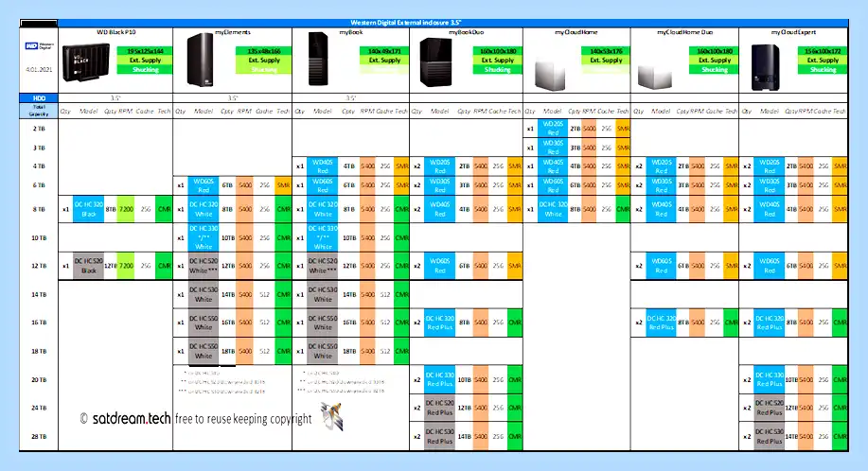The image size is (868, 471).
Task: Select the 'myElements' column heading
Action: click(x=233, y=32)
